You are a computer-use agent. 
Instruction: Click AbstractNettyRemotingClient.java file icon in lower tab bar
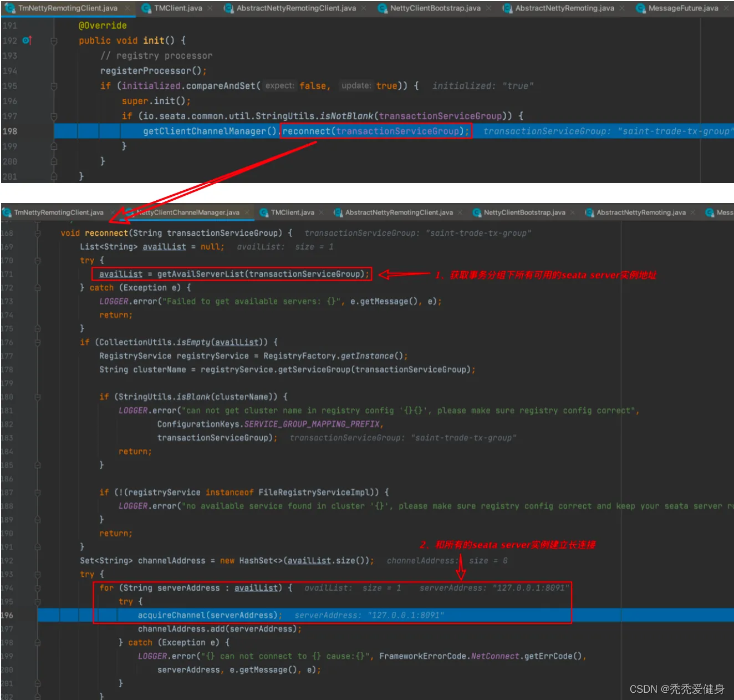(338, 212)
